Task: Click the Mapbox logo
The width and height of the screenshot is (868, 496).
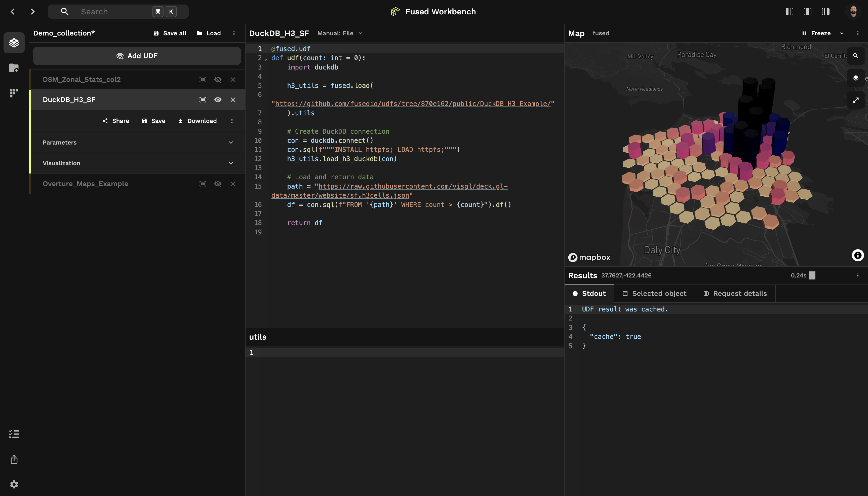Action: 589,257
